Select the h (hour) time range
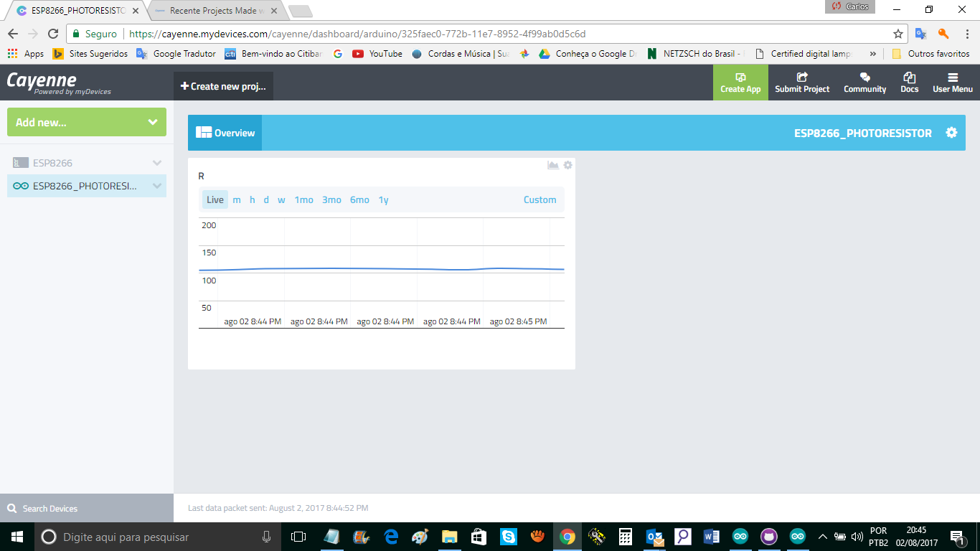Viewport: 980px width, 551px height. 253,200
